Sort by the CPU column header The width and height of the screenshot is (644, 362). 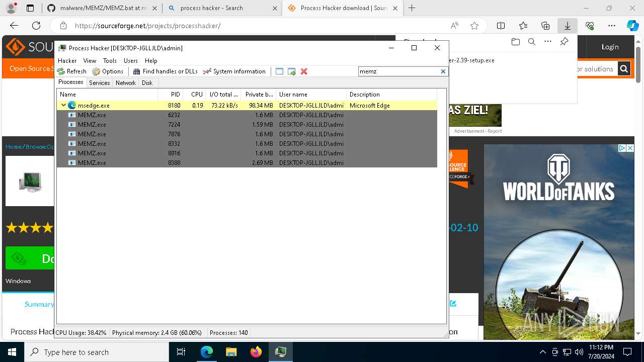[194, 95]
